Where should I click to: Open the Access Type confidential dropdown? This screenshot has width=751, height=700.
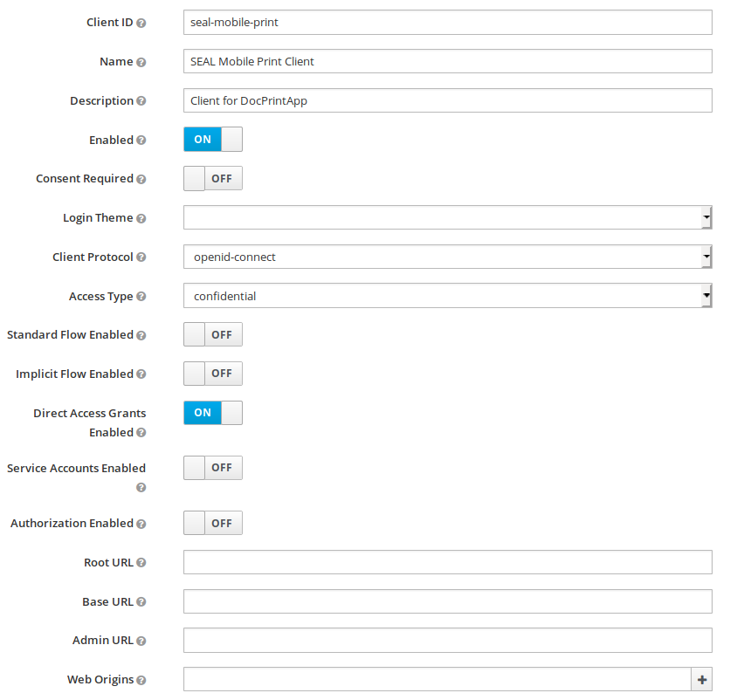(447, 296)
